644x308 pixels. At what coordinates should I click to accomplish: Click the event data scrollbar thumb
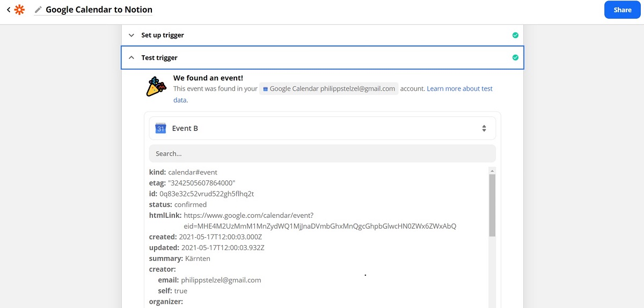click(492, 205)
